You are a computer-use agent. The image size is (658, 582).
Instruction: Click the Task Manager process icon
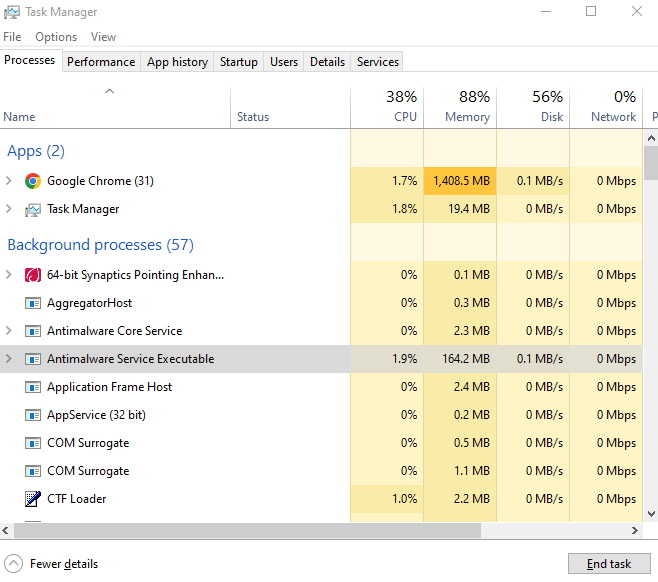(33, 209)
